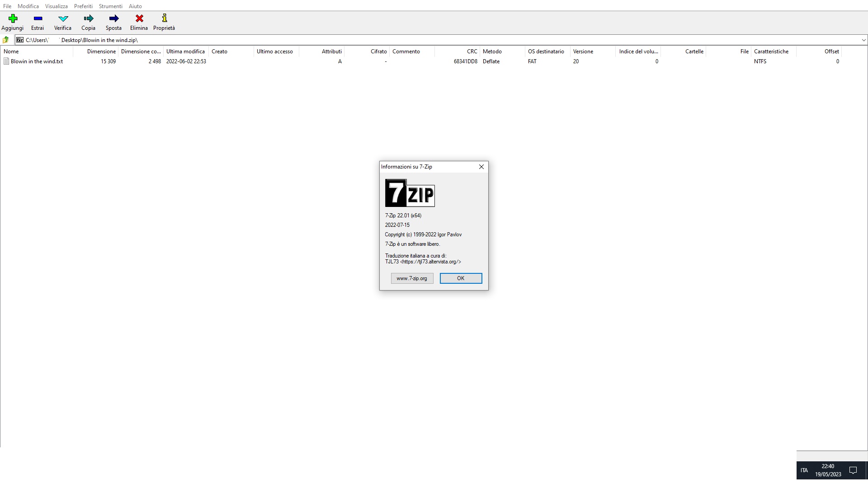The height and width of the screenshot is (488, 868).
Task: Click the Copia arrow icon
Action: 88,19
